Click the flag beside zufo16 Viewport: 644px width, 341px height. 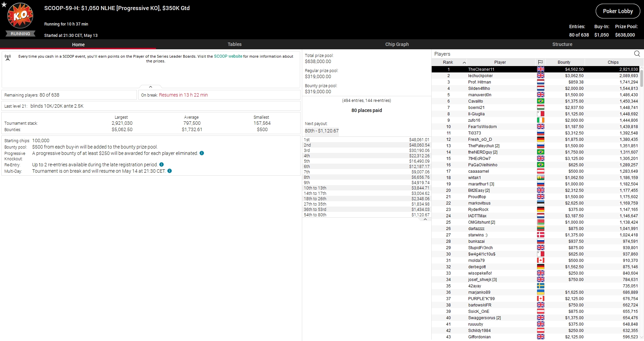[x=540, y=120]
